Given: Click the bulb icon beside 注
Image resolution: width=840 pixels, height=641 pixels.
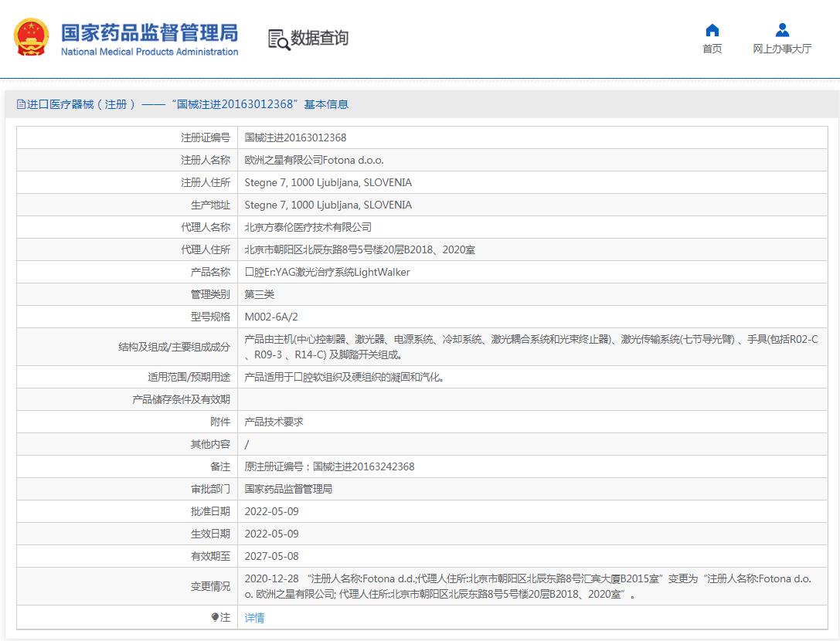Looking at the screenshot, I should point(215,617).
